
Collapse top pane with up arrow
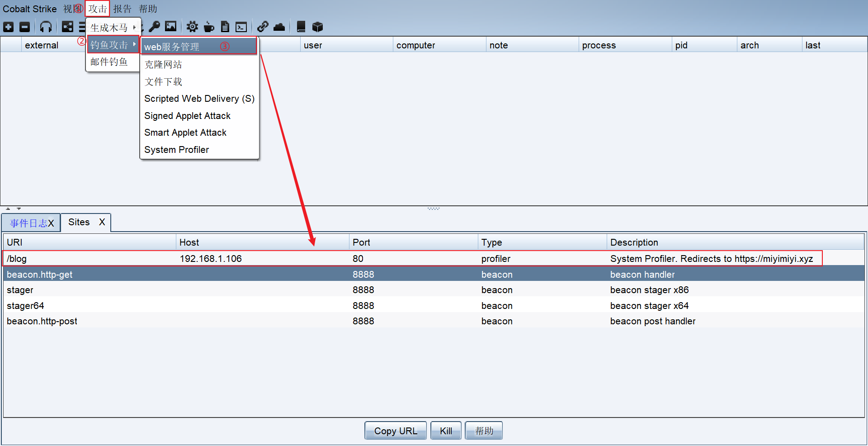pos(8,209)
